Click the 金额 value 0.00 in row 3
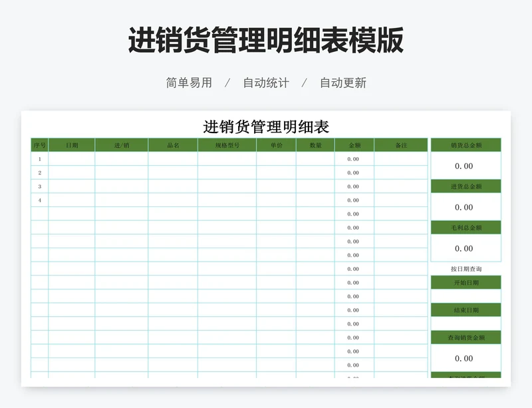 (x=353, y=186)
